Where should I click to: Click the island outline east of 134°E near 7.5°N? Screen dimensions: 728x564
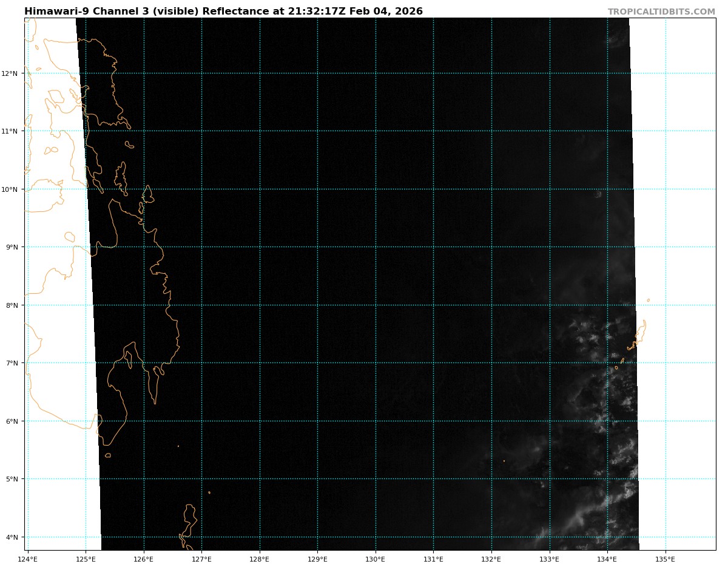641,332
